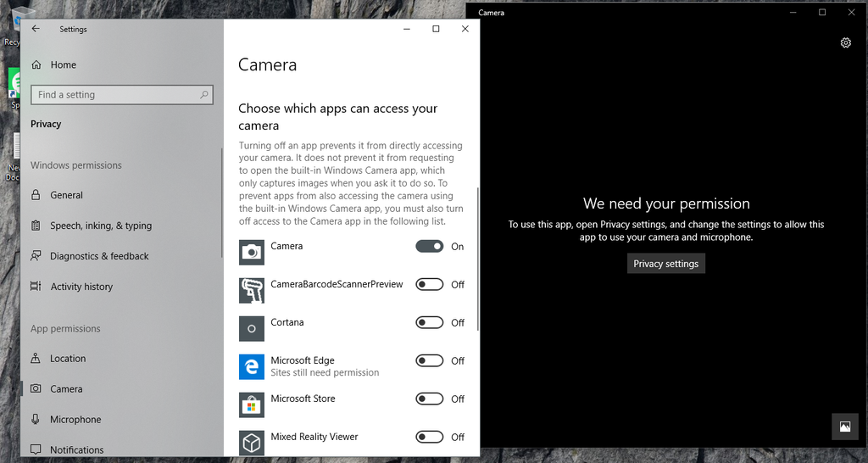This screenshot has height=463, width=868.
Task: Toggle Microsoft Store camera access on
Action: tap(430, 399)
